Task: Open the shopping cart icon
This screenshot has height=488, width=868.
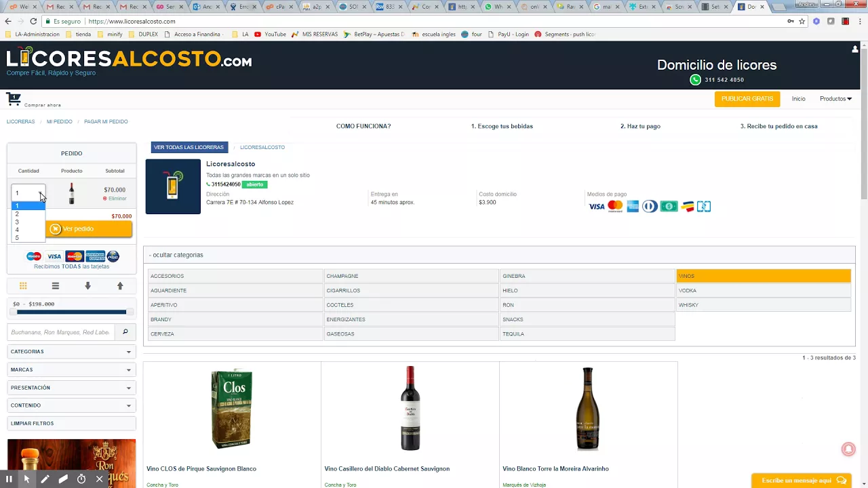Action: tap(14, 100)
